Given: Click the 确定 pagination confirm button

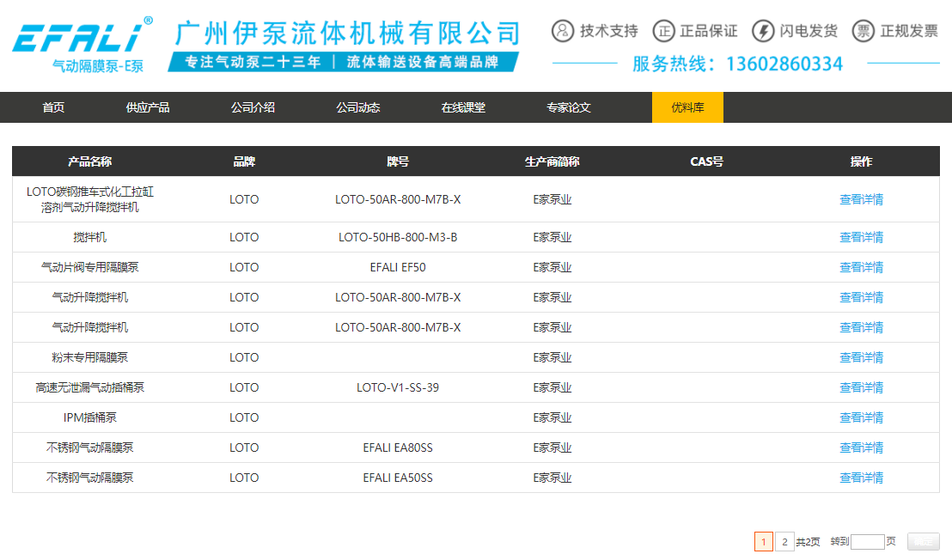Looking at the screenshot, I should [x=923, y=541].
